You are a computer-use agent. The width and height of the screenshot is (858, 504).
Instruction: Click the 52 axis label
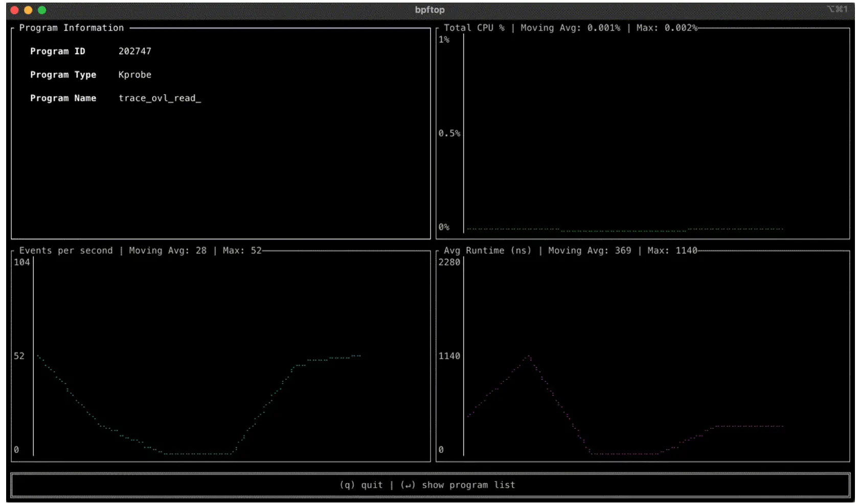point(19,356)
